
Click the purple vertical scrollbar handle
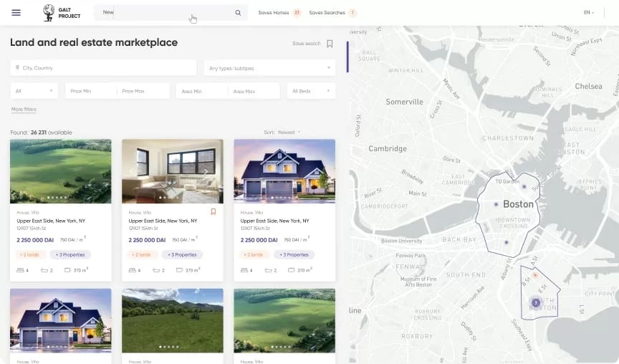(x=347, y=57)
